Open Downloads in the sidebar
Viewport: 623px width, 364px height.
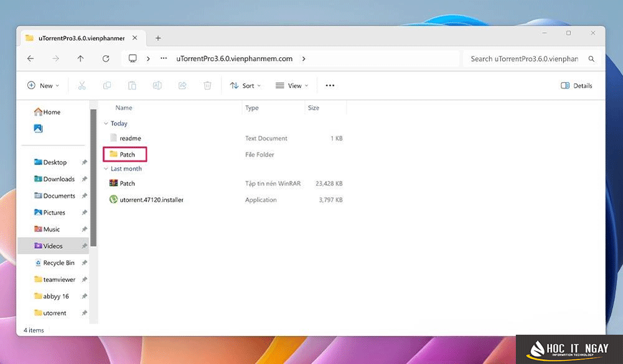pyautogui.click(x=54, y=179)
